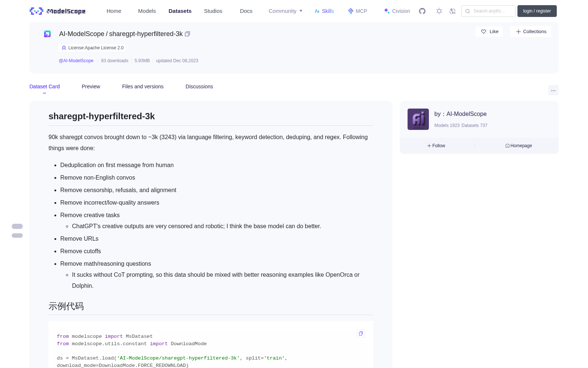Image resolution: width=588 pixels, height=368 pixels.
Task: Click the by: AI-ModelScope author name
Action: tap(460, 114)
